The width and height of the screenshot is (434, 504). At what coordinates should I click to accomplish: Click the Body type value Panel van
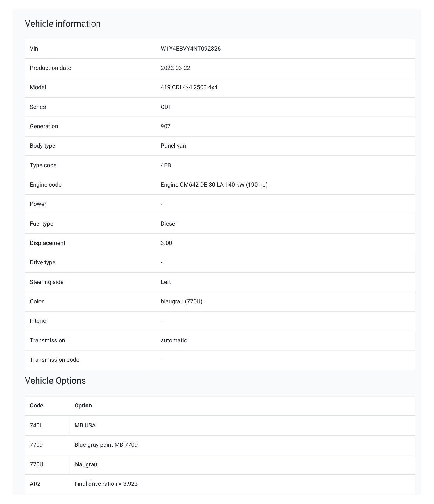[x=173, y=146]
